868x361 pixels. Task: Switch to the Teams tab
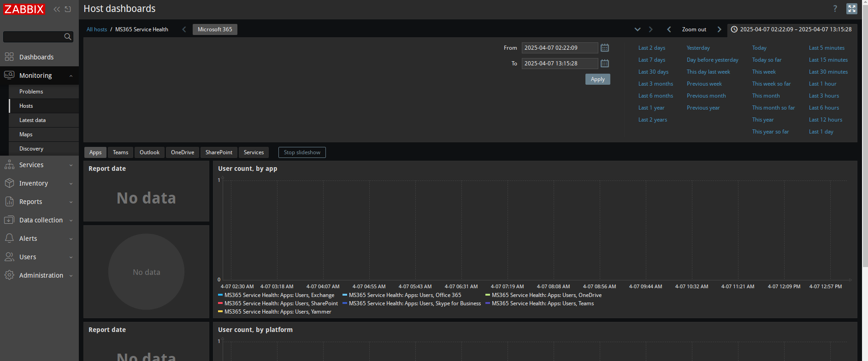[120, 152]
